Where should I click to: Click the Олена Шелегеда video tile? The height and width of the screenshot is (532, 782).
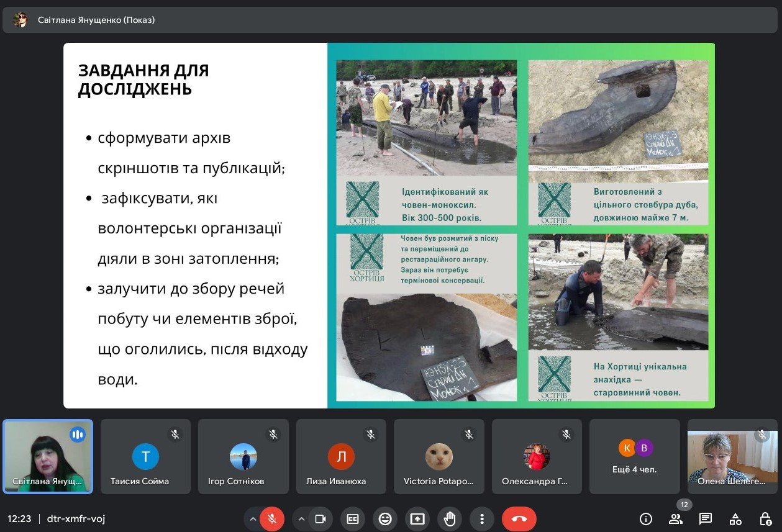pyautogui.click(x=732, y=457)
